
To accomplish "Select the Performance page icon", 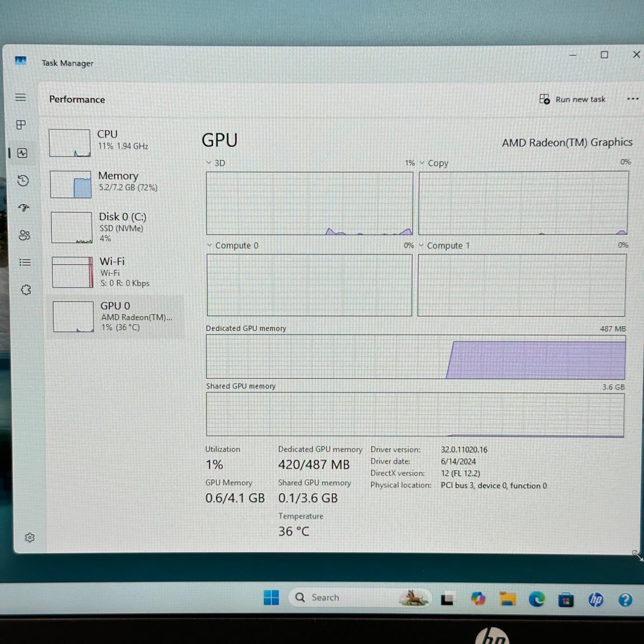I will (22, 153).
